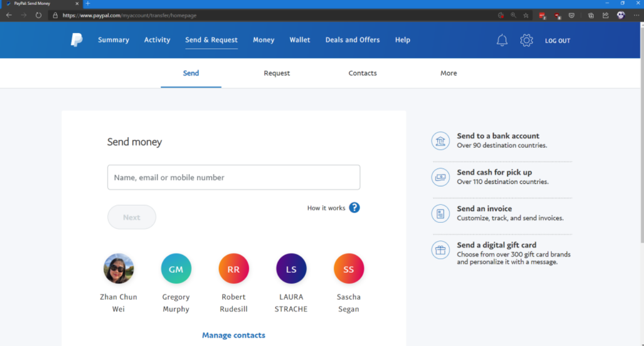Select the LS avatar for LAURA STRACHE

pyautogui.click(x=291, y=269)
